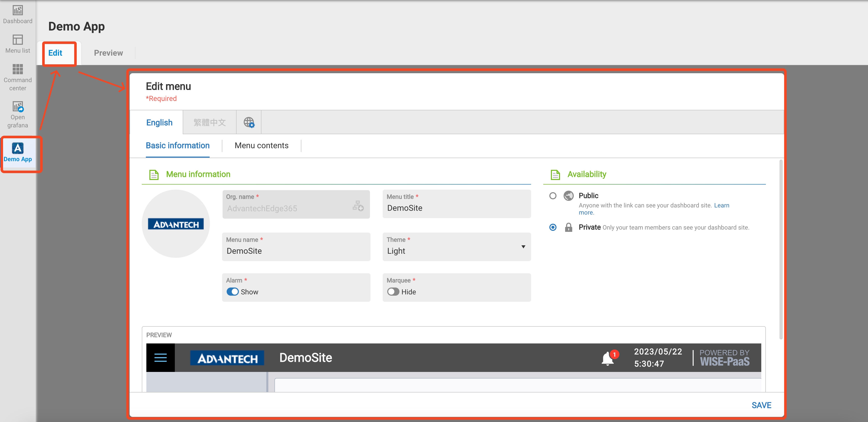Toggle the Marquee Hide switch
Screen dimensions: 868x422
tap(393, 292)
